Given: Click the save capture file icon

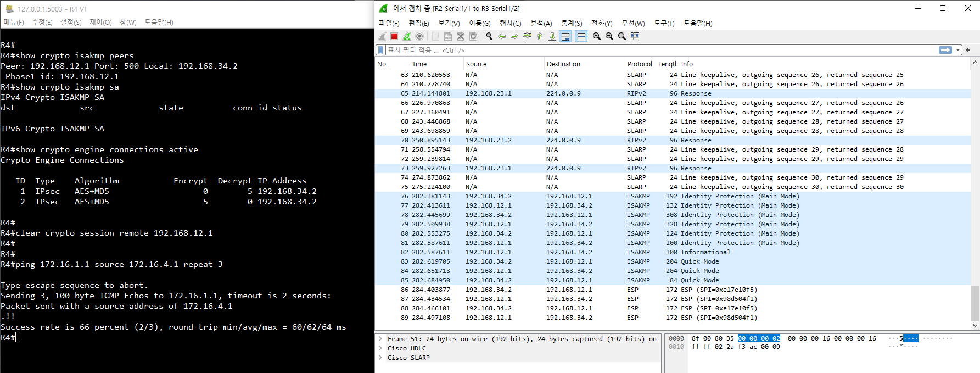Looking at the screenshot, I should [448, 36].
